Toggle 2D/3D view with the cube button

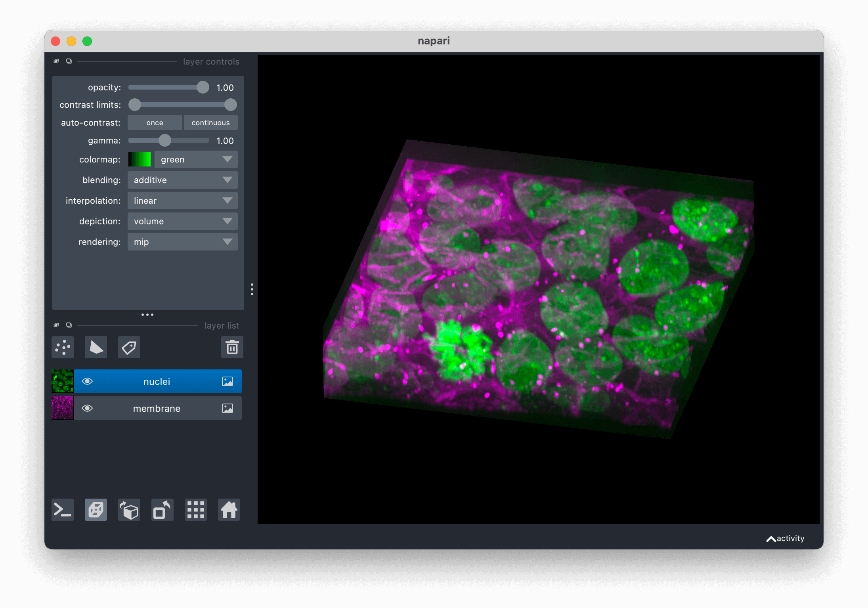pos(96,510)
